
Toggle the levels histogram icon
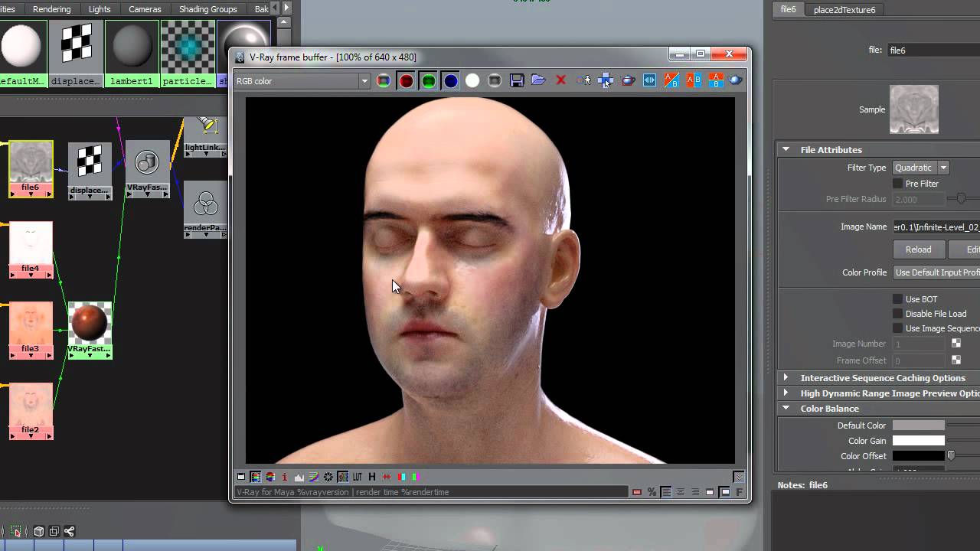point(299,477)
